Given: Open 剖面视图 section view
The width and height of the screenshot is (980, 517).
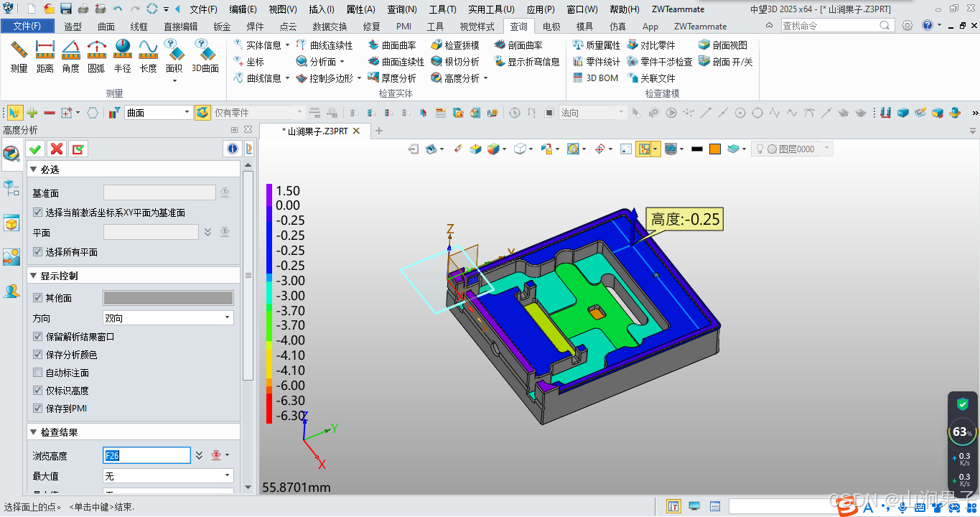Looking at the screenshot, I should tap(723, 45).
